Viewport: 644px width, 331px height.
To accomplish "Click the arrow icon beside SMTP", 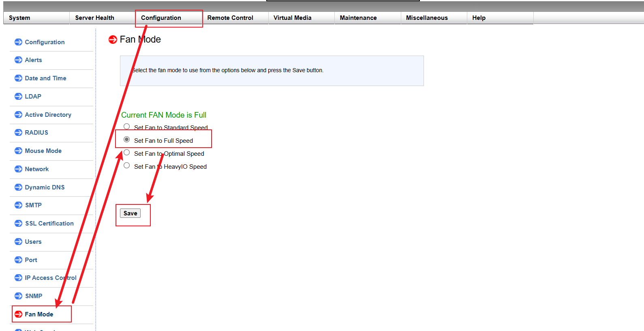I will (18, 205).
